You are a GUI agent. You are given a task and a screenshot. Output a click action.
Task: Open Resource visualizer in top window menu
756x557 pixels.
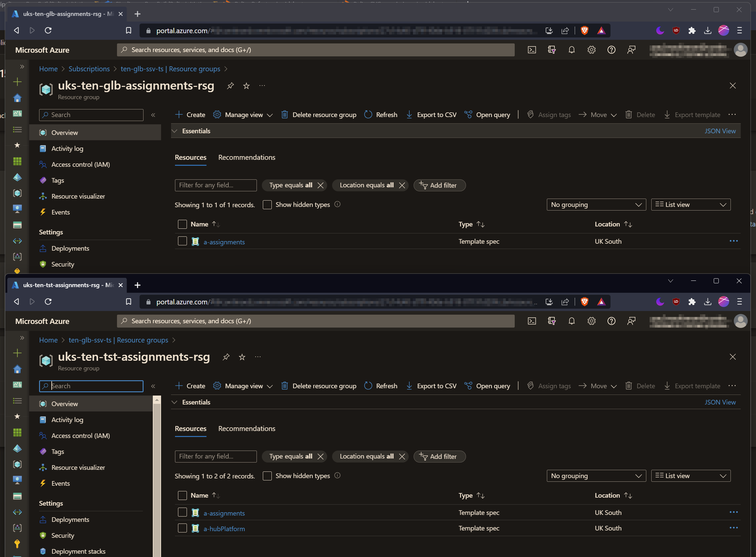[x=78, y=196]
